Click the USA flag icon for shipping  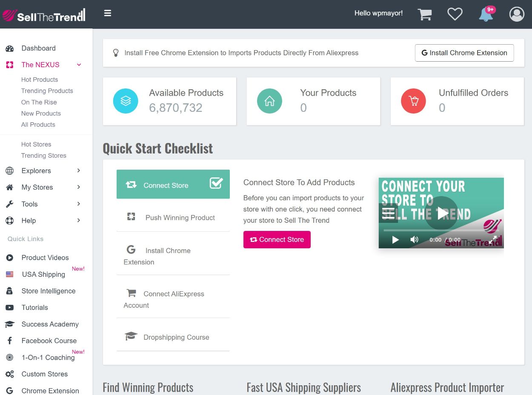pyautogui.click(x=9, y=275)
